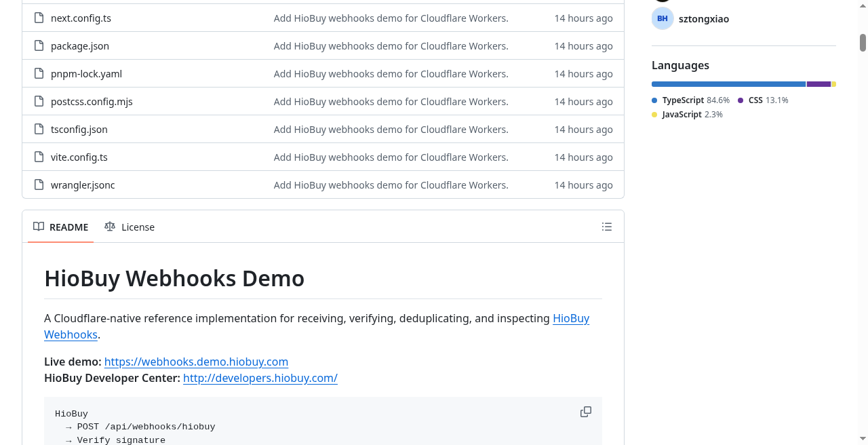
Task: Follow the HioBuy Webhooks link
Action: coord(571,318)
